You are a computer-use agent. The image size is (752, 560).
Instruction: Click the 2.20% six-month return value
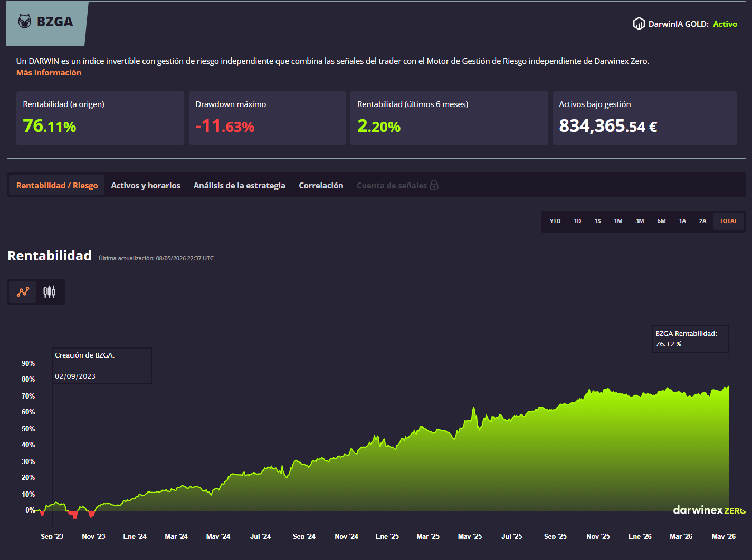(379, 126)
